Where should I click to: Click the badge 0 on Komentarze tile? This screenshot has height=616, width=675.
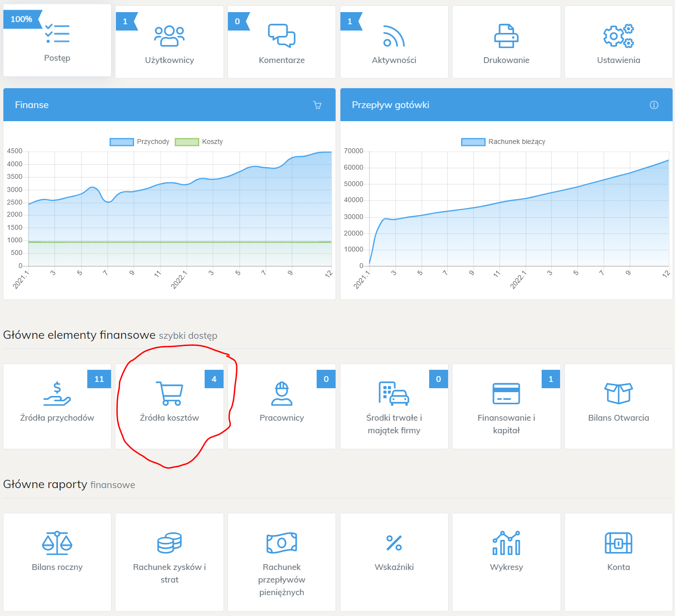pos(238,21)
